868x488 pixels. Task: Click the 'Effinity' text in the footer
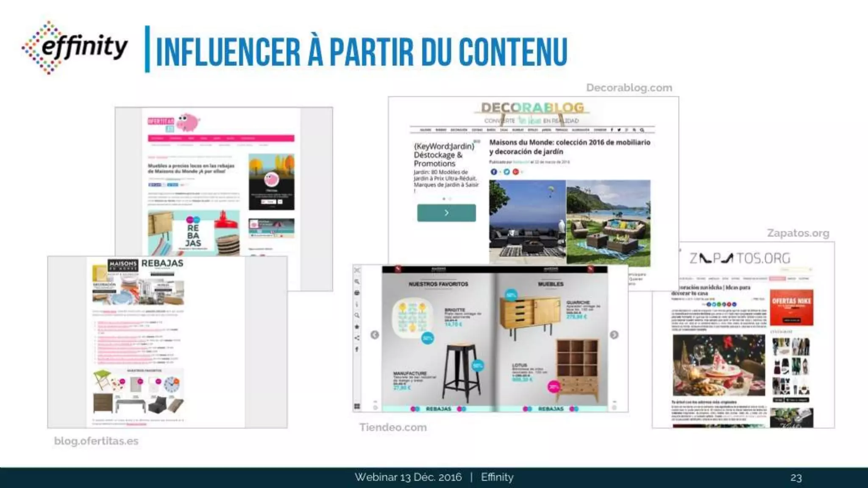pos(497,477)
